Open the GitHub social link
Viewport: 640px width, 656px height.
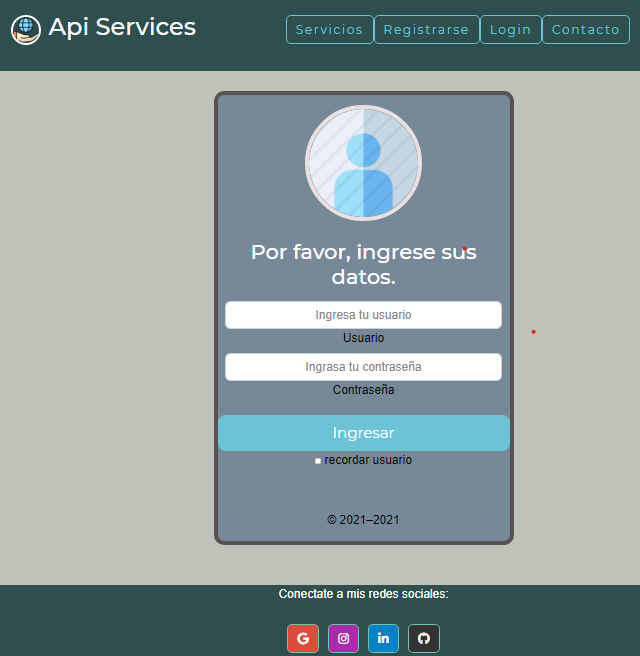pos(423,639)
